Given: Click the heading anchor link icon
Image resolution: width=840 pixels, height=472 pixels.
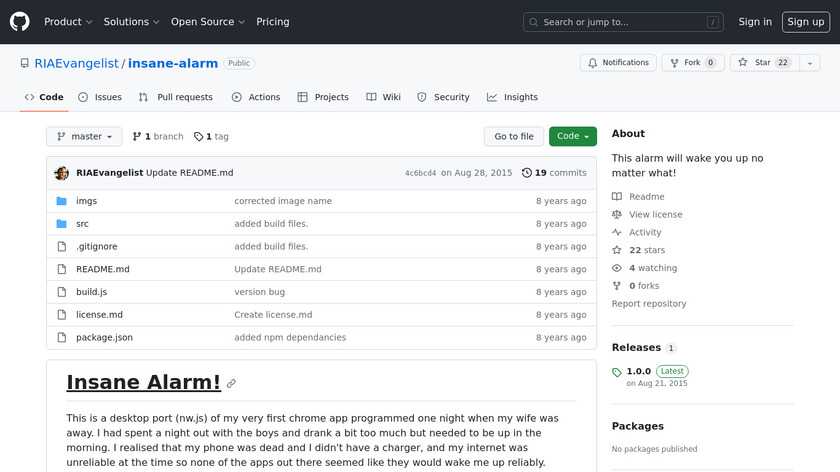Looking at the screenshot, I should pyautogui.click(x=232, y=384).
